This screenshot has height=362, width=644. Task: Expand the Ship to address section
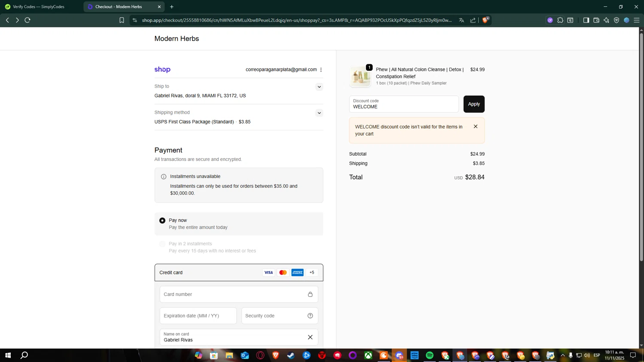(x=319, y=87)
